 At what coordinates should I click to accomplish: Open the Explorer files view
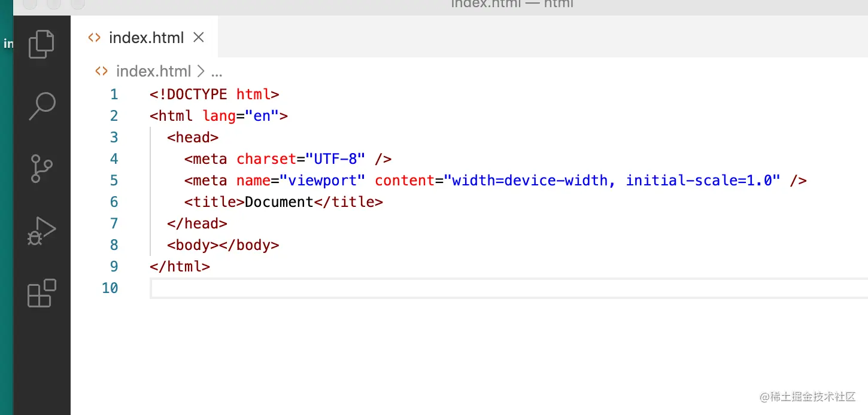(x=41, y=44)
